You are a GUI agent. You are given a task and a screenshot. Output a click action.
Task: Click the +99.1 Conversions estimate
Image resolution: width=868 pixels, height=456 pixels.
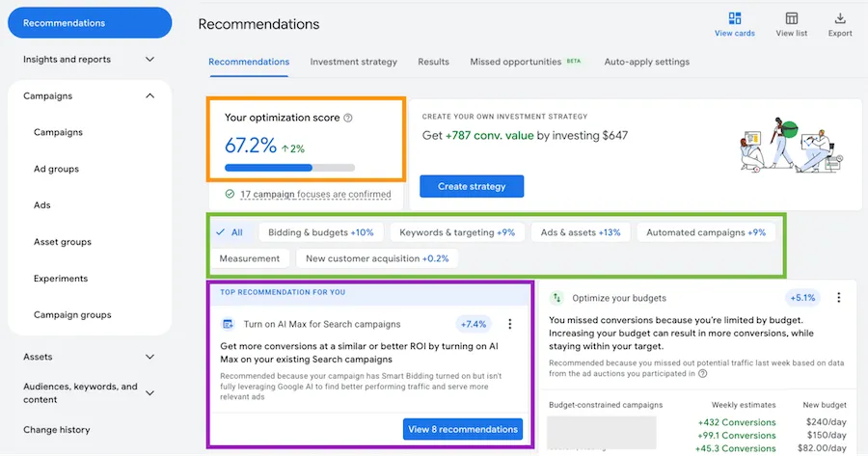point(737,436)
